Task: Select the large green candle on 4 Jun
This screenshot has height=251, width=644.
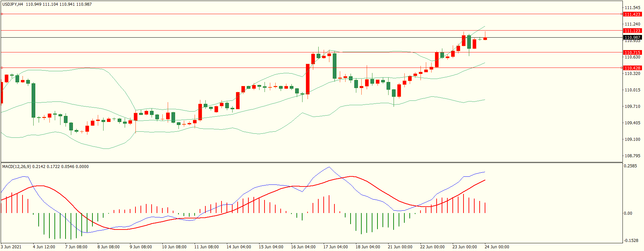Action: [33, 100]
